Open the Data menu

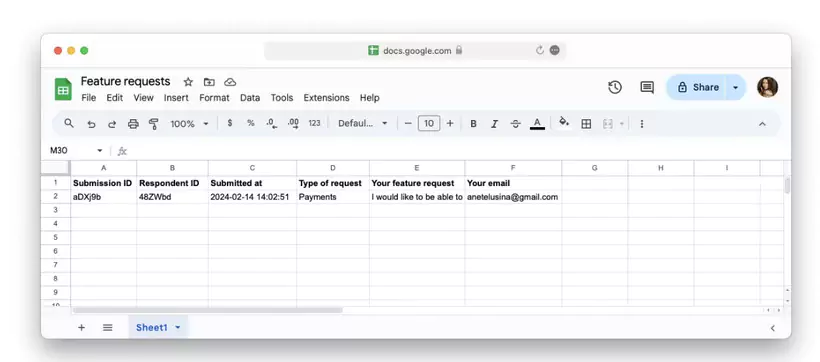250,98
